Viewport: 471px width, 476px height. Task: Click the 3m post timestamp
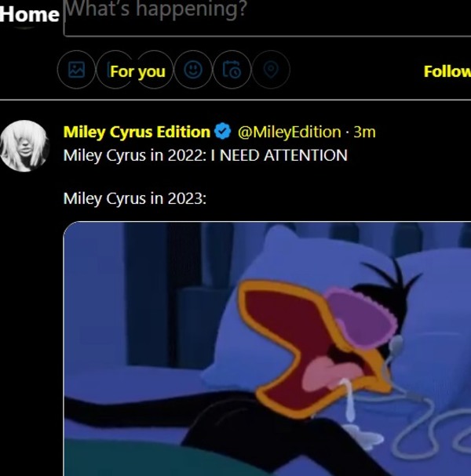365,132
